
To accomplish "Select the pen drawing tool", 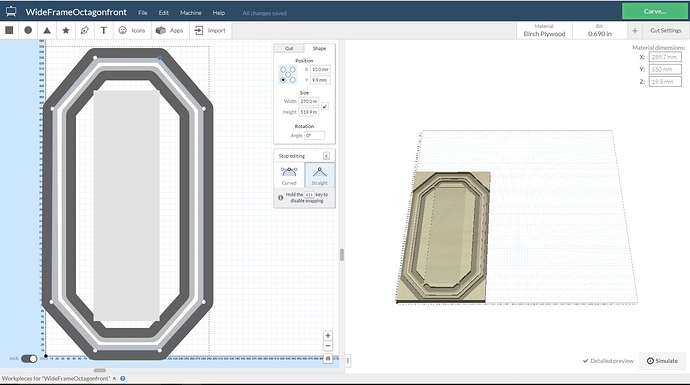I will [x=84, y=30].
